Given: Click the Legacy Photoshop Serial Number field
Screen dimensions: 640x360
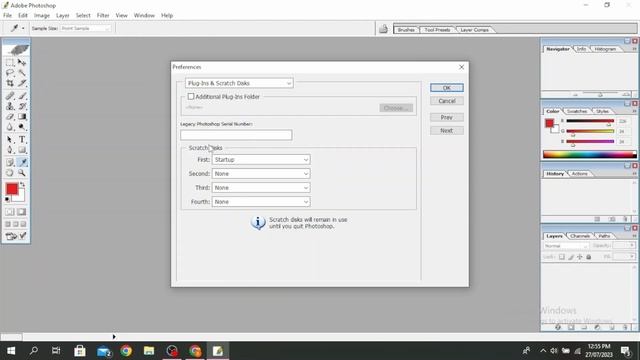Looking at the screenshot, I should coord(236,135).
